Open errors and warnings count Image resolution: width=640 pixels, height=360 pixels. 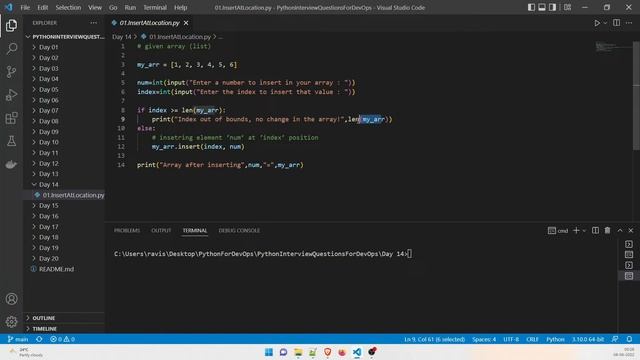click(x=62, y=339)
